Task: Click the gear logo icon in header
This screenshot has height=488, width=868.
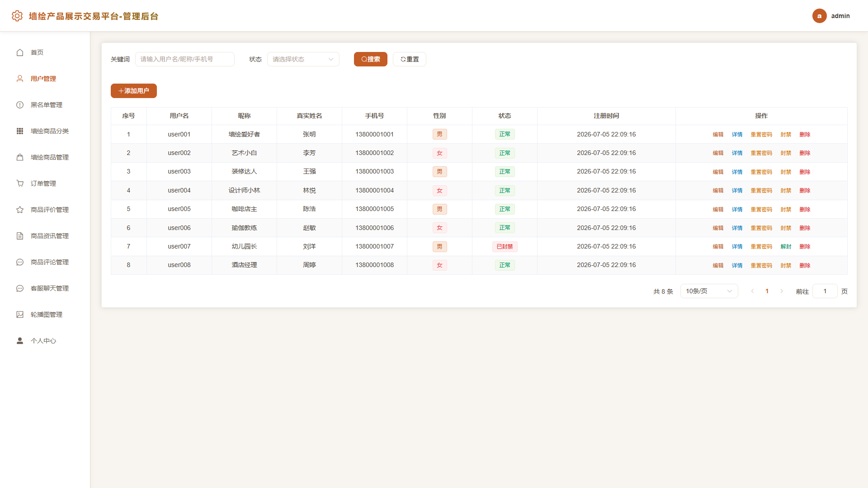Action: click(17, 16)
